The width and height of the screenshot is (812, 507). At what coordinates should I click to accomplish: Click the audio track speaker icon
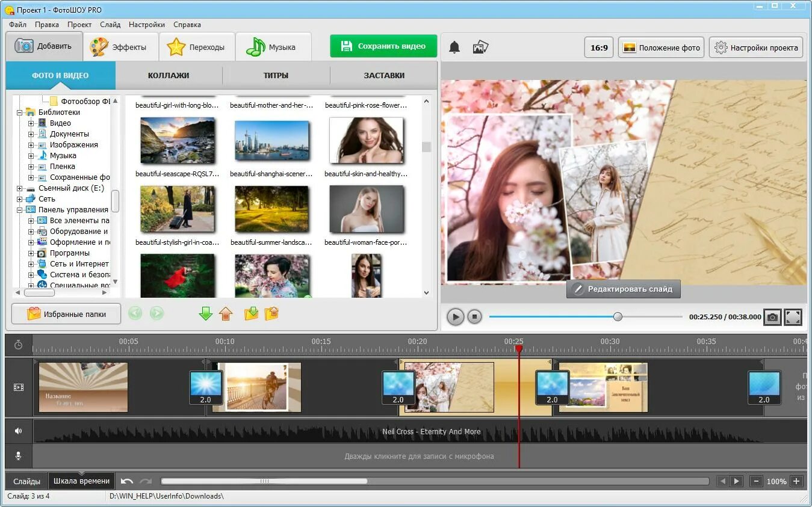19,431
